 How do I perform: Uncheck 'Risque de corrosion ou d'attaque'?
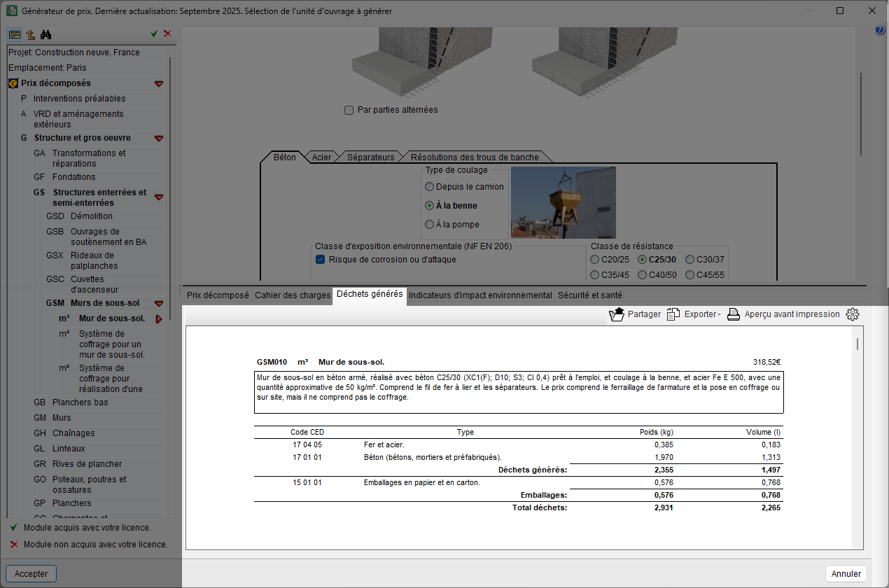pyautogui.click(x=320, y=260)
